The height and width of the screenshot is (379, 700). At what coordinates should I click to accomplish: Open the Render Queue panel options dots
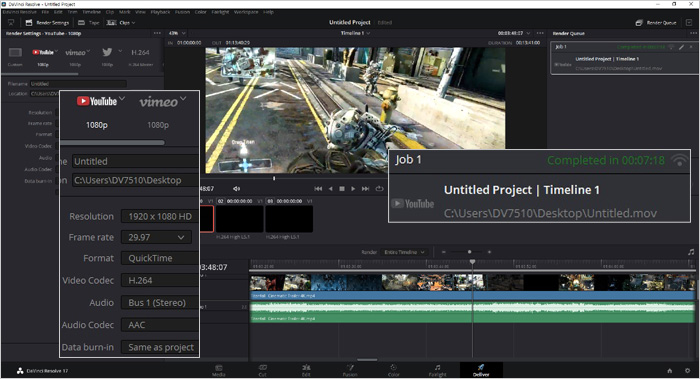[693, 33]
